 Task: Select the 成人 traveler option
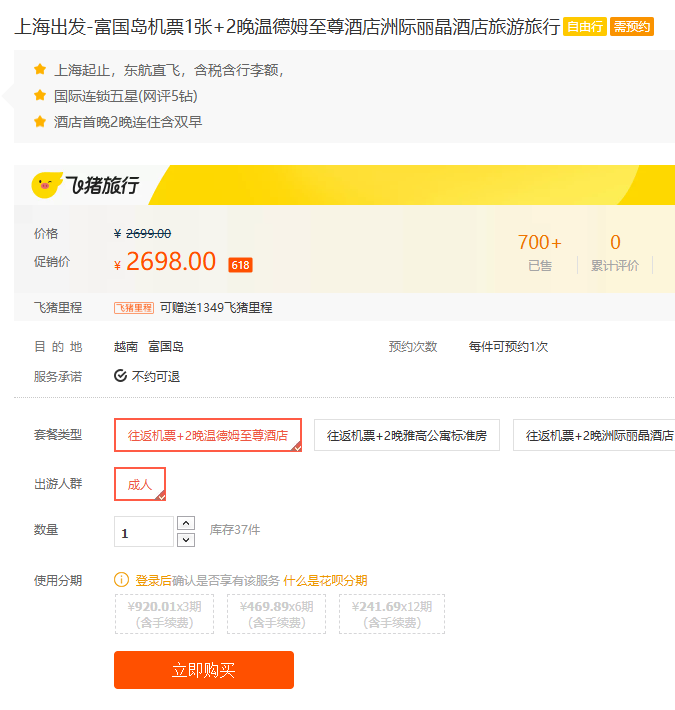pos(140,484)
